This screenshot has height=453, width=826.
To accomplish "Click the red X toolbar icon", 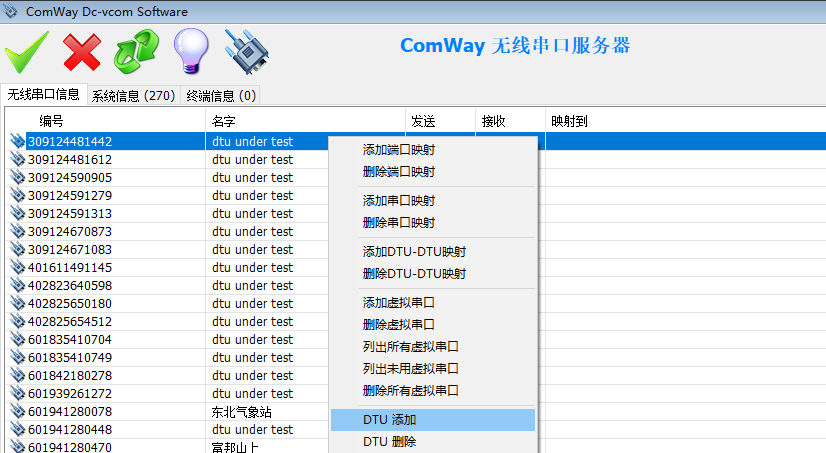I will point(82,52).
